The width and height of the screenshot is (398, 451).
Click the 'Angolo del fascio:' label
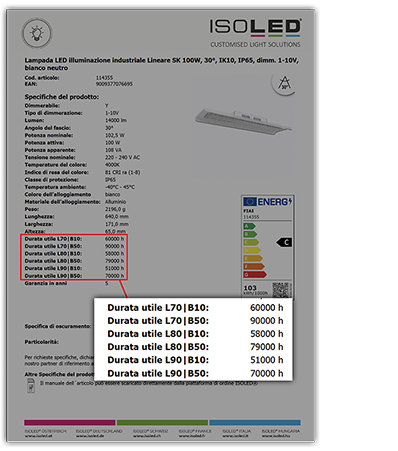pyautogui.click(x=48, y=128)
